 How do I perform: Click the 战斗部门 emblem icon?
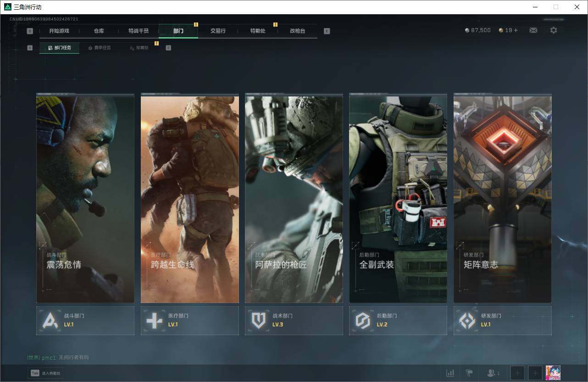pos(50,320)
